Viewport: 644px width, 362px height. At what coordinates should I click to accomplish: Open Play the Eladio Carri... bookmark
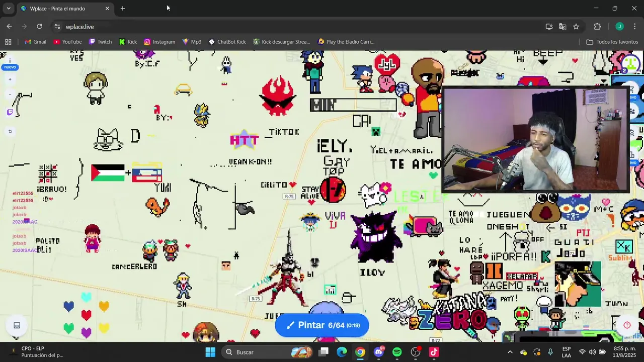(x=347, y=42)
